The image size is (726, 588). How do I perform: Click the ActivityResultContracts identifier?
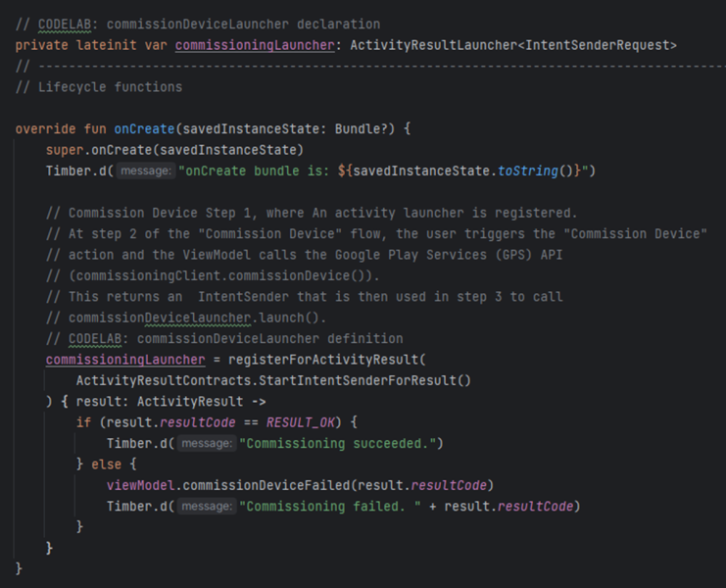(x=164, y=380)
